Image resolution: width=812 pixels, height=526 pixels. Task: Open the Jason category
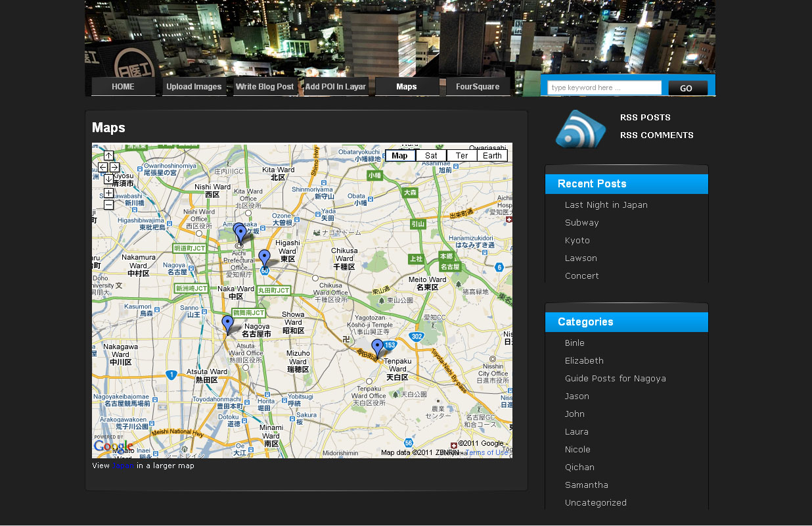(x=577, y=396)
